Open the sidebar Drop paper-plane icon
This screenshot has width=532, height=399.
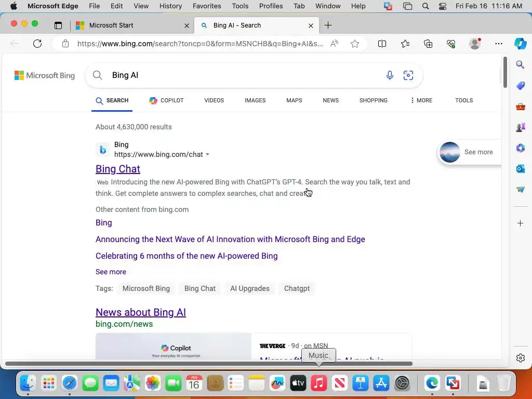pos(521,189)
